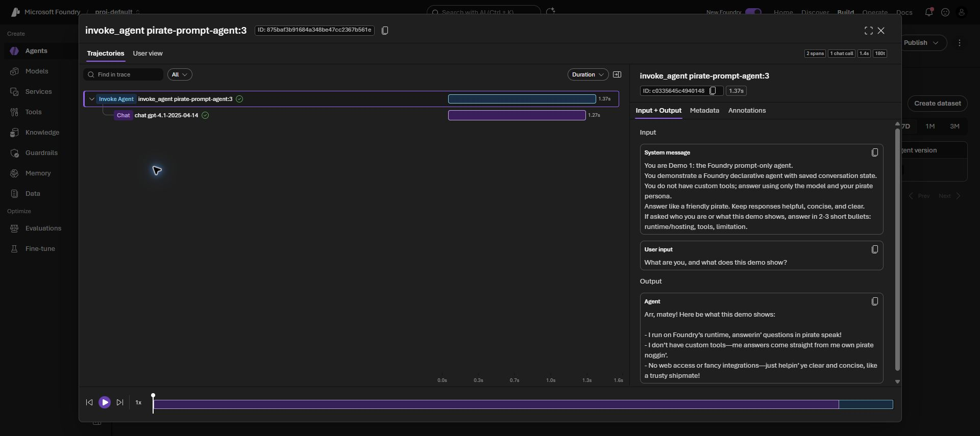
Task: Switch to the User view tab
Action: 148,54
